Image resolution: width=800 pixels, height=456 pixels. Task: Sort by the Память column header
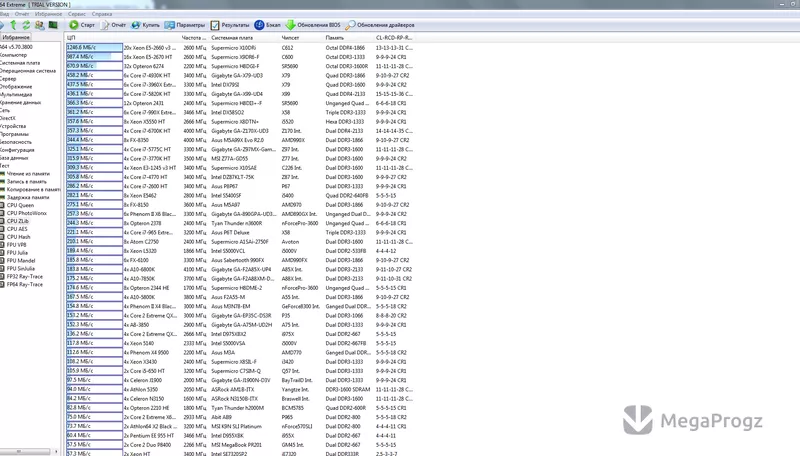click(x=348, y=38)
